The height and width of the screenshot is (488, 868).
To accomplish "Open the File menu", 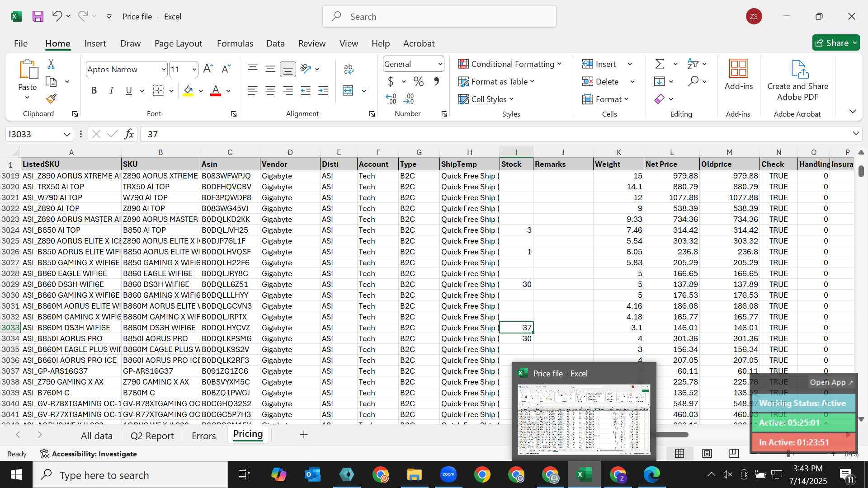I will pos(21,43).
